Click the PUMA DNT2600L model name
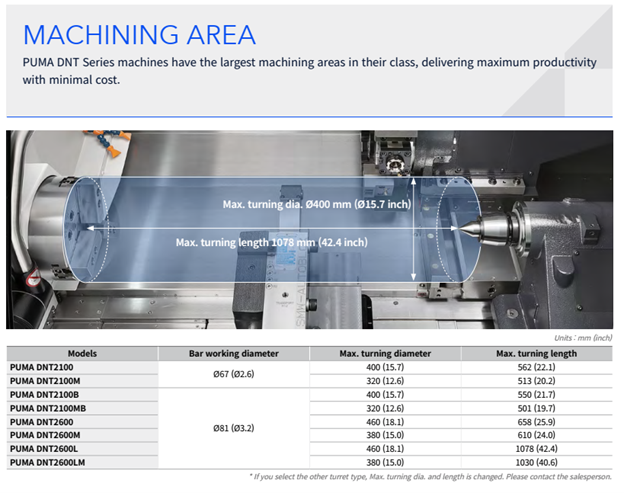 click(44, 449)
